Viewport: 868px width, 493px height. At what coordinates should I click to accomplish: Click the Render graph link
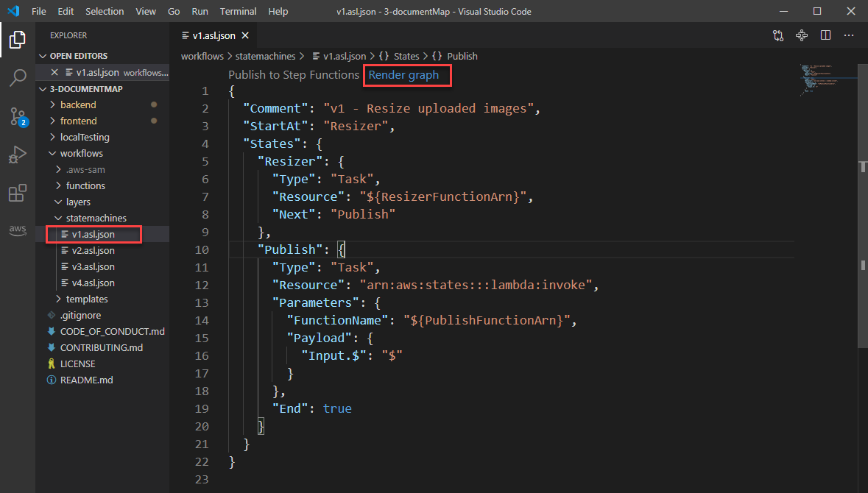[403, 75]
